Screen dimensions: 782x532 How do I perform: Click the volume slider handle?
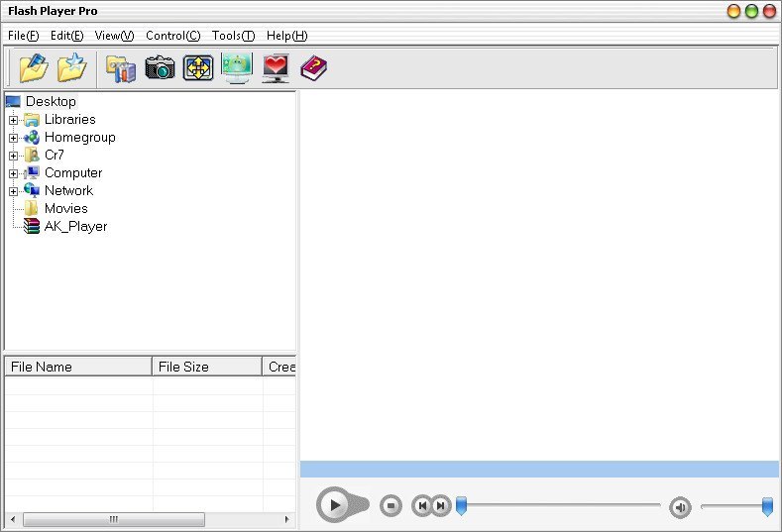pos(767,506)
